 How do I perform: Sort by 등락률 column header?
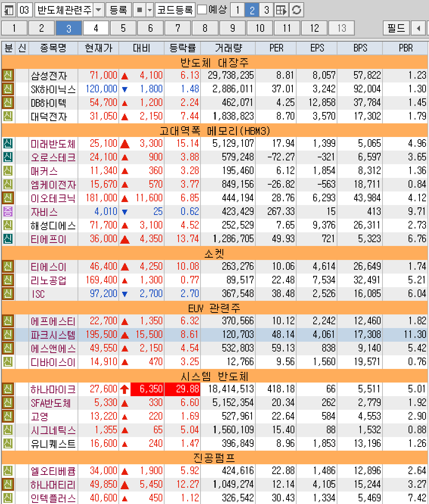[182, 48]
